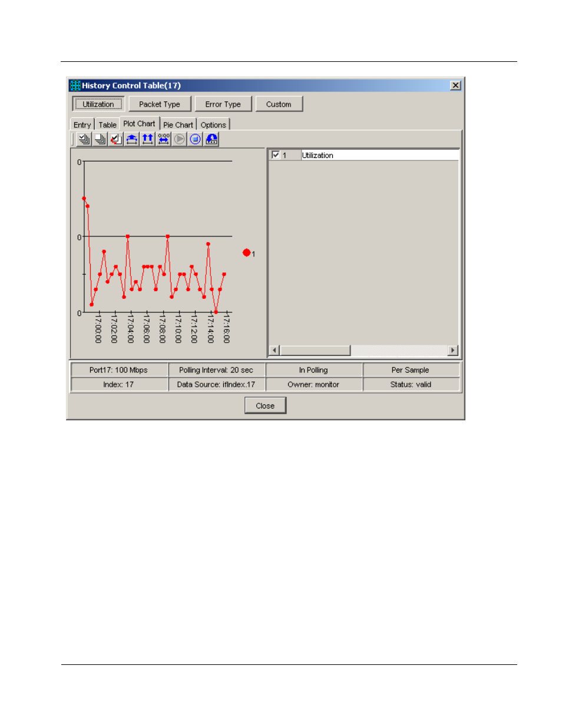Click the invert selection toolbar icon
Screen dimensions: 562x728
[x=116, y=139]
